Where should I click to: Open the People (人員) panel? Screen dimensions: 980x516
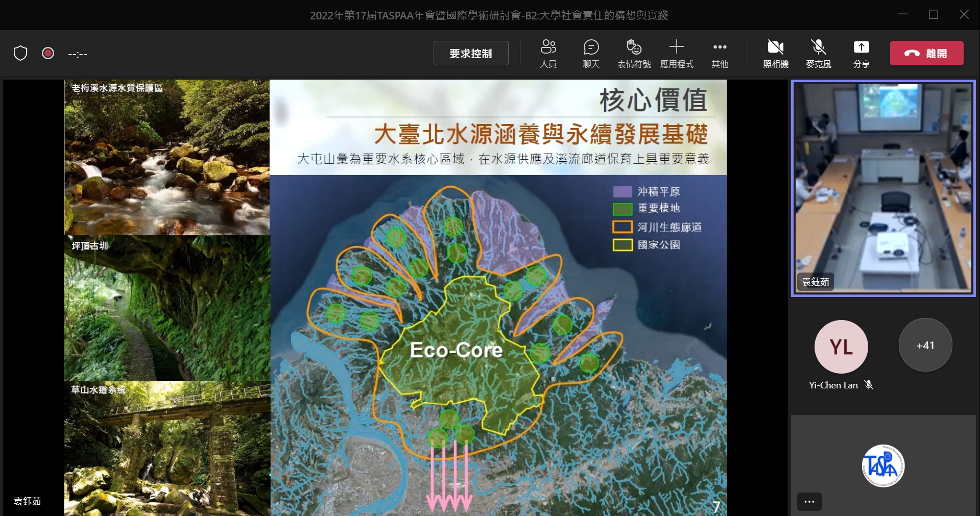click(548, 53)
